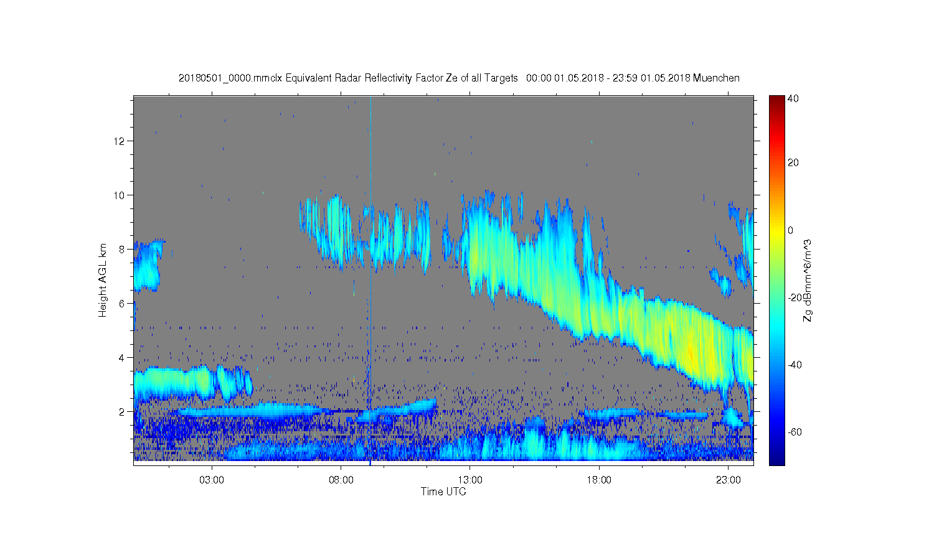Click the 8 km height tick label

[122, 250]
